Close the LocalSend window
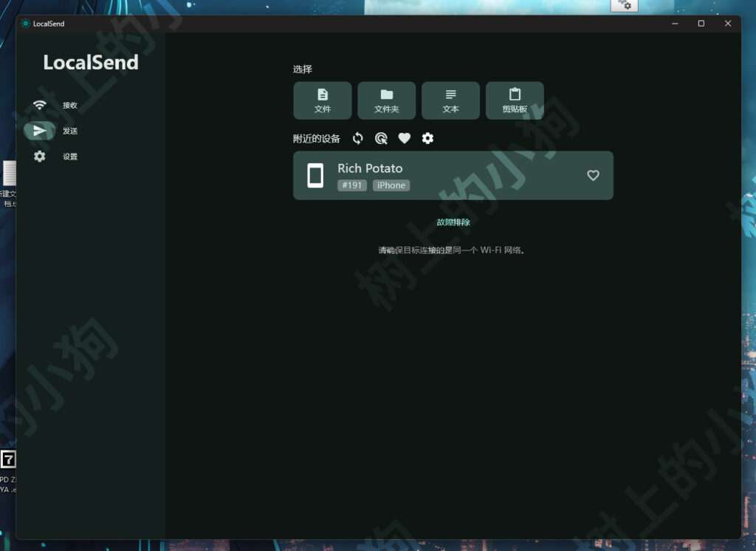 click(x=727, y=24)
